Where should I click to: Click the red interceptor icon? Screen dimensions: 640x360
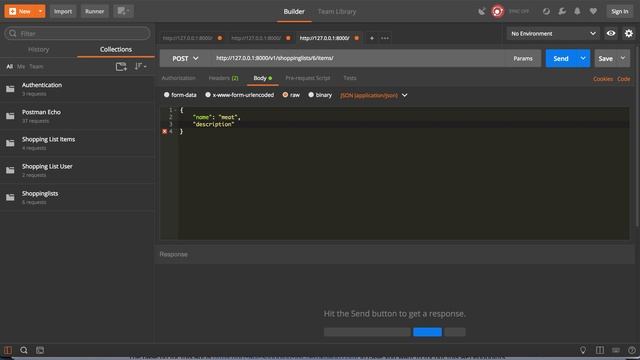(x=497, y=11)
